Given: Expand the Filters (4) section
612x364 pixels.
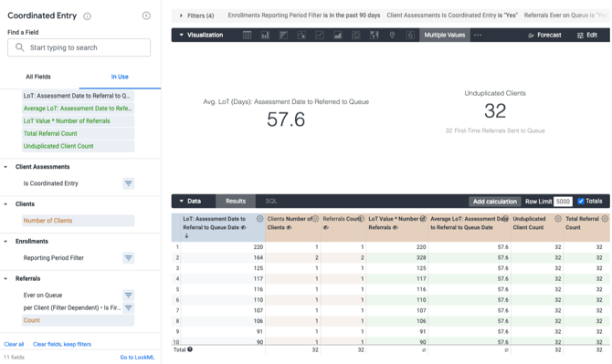Looking at the screenshot, I should pos(181,16).
